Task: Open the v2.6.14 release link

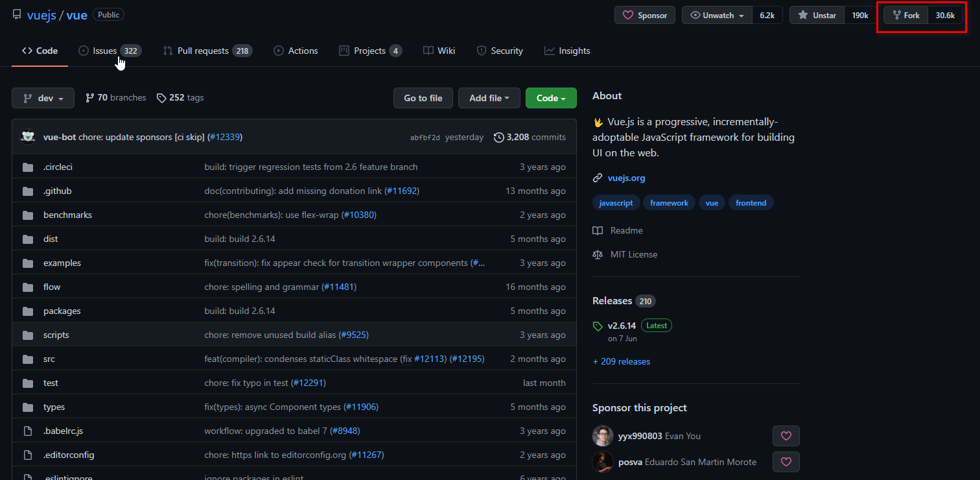Action: pos(622,326)
